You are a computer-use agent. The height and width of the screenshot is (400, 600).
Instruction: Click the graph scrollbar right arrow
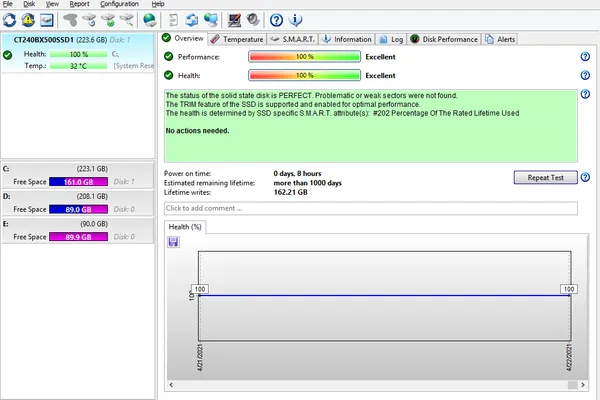point(583,385)
